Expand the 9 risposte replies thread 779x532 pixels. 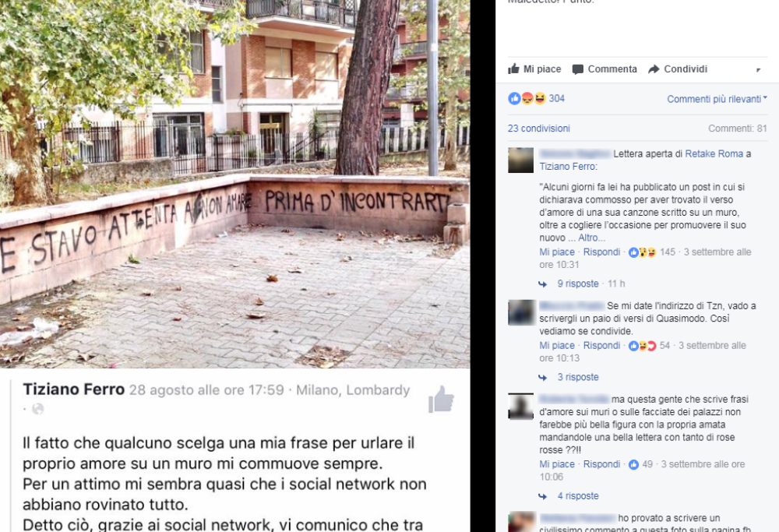point(578,284)
